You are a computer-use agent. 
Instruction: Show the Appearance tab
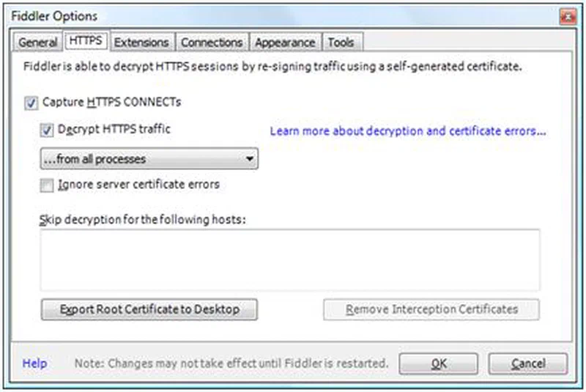pyautogui.click(x=285, y=42)
